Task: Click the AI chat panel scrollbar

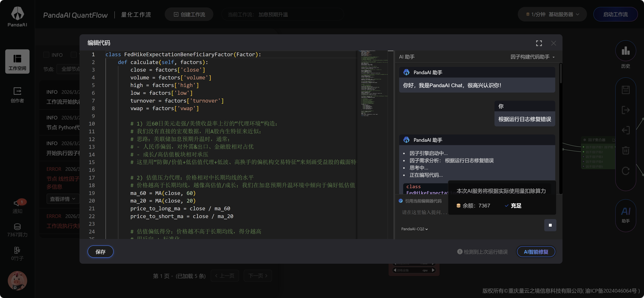Action: point(561,73)
